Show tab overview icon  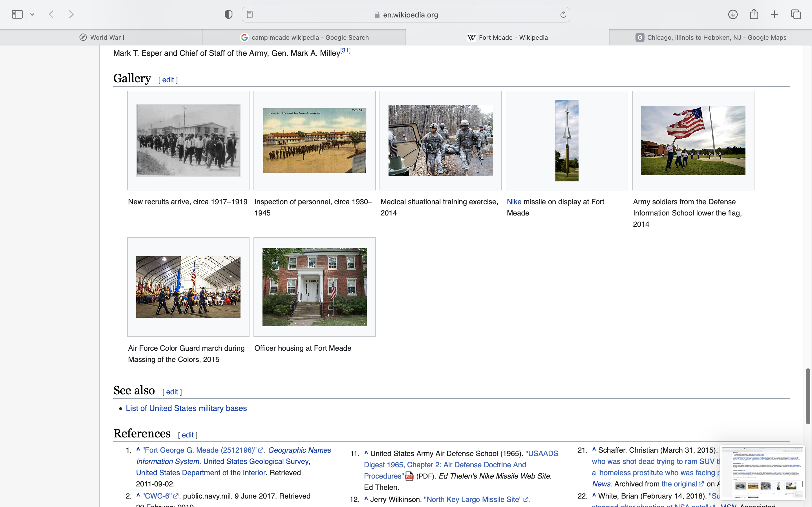pos(796,14)
